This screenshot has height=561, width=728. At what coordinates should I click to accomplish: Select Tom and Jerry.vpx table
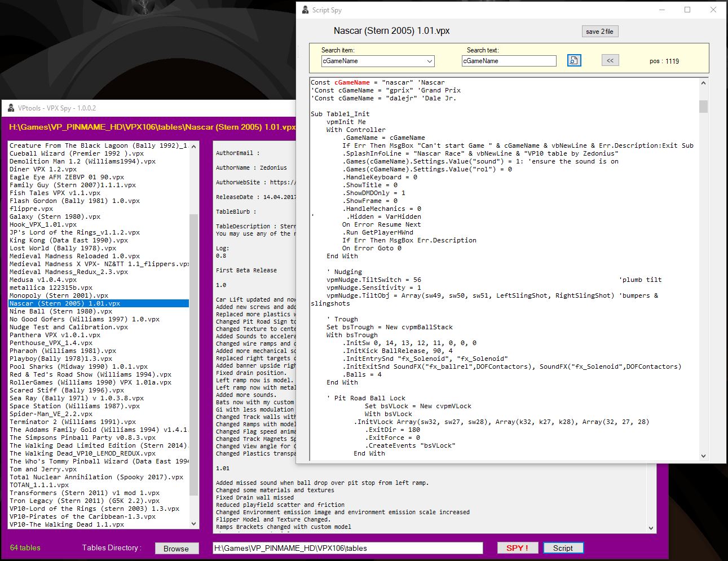click(43, 469)
